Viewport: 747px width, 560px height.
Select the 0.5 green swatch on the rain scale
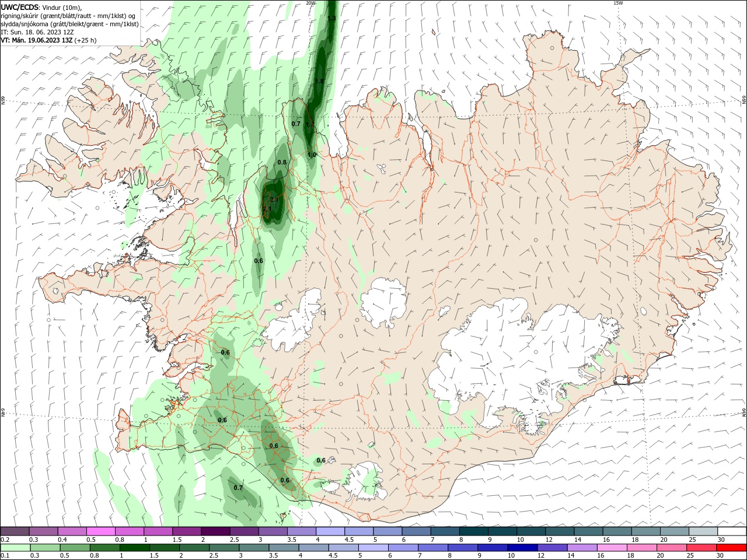click(75, 548)
